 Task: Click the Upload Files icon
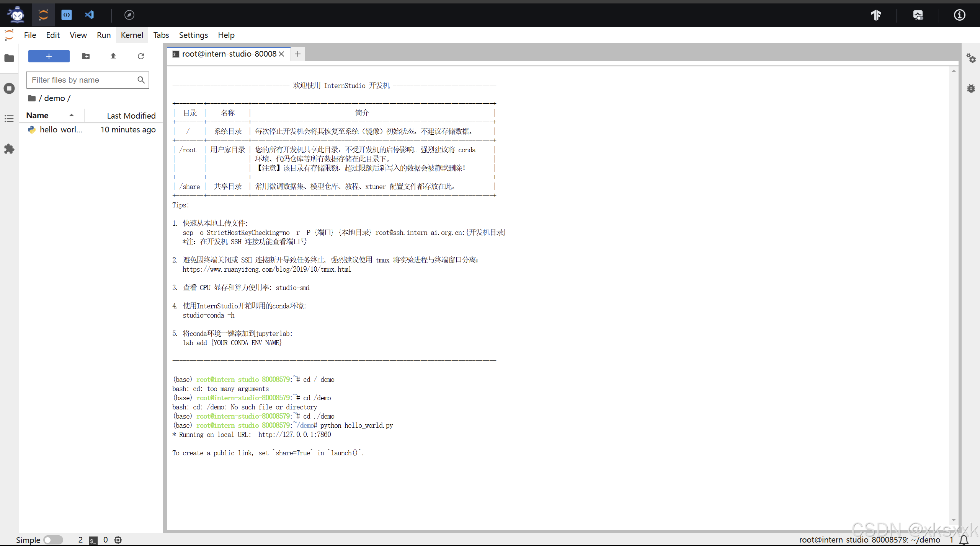pos(113,56)
